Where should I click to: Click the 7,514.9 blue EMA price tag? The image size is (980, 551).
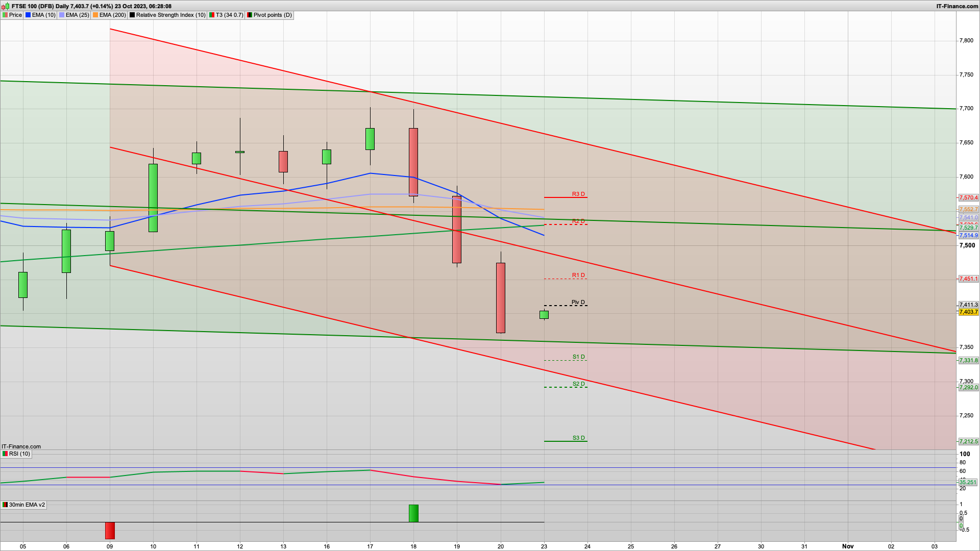[x=968, y=235]
